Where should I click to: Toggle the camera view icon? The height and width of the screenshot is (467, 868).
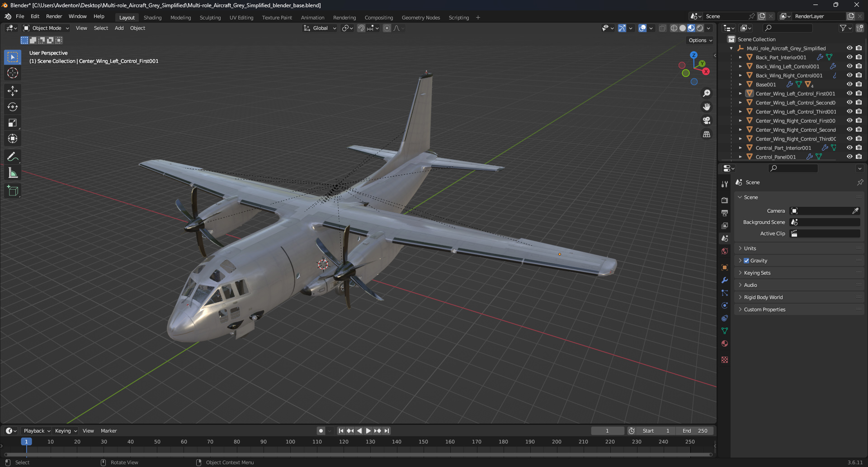point(706,120)
